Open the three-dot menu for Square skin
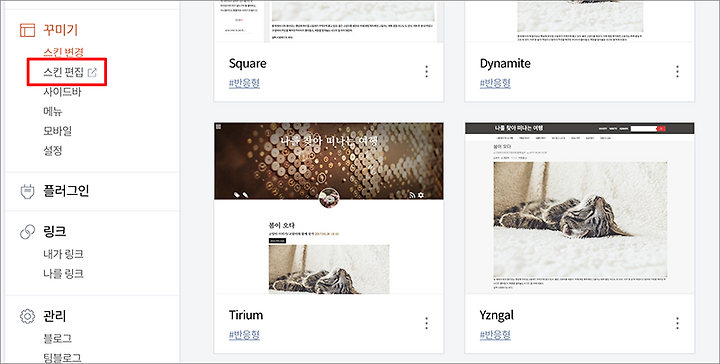720x364 pixels. click(x=427, y=72)
